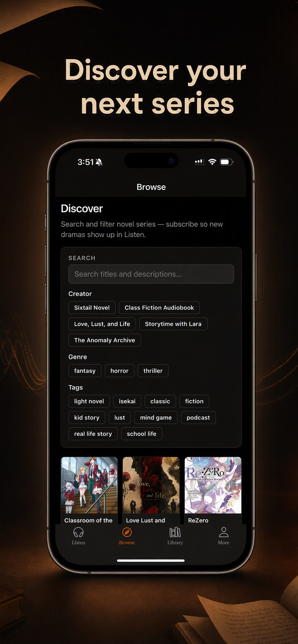Select the isekai tag
Viewport: 298px width, 644px height.
(x=127, y=401)
